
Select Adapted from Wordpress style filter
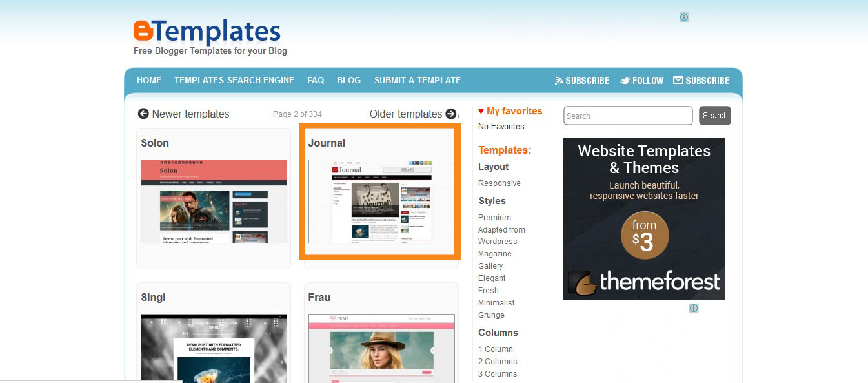pos(501,236)
